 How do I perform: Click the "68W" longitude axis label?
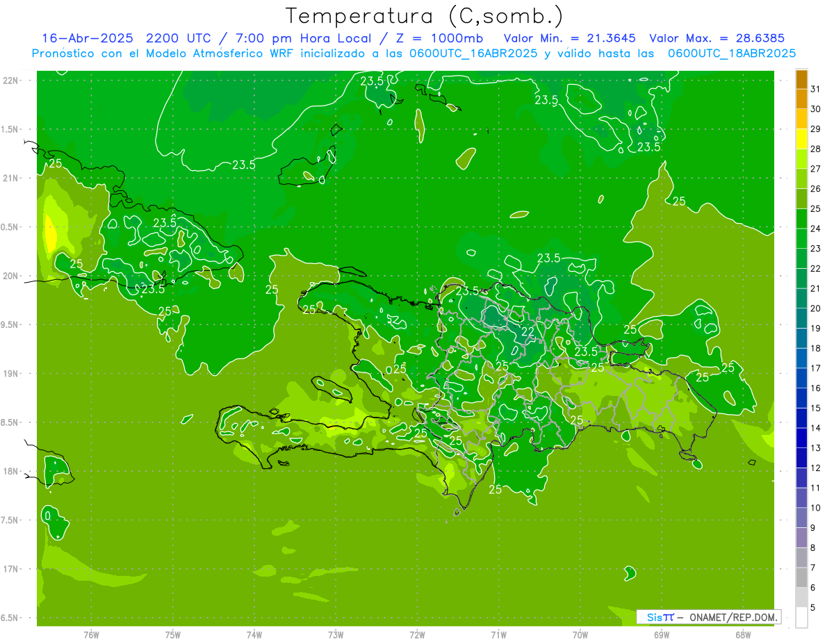point(743,634)
